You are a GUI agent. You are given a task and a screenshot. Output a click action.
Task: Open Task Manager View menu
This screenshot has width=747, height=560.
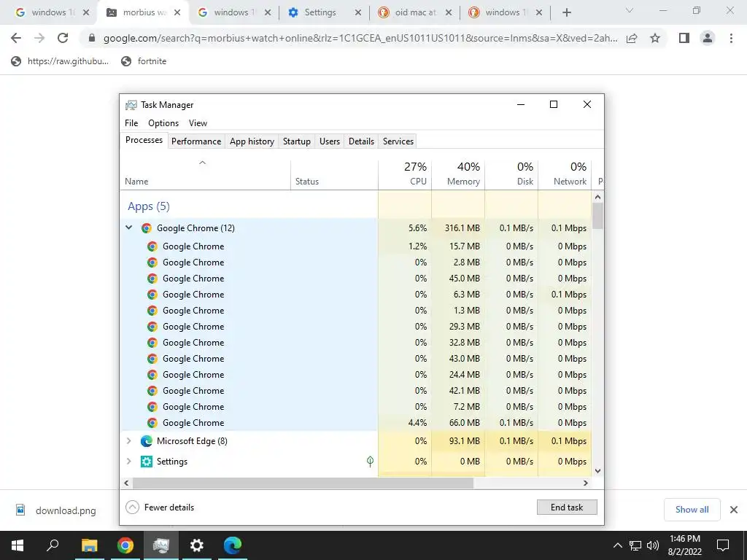198,122
